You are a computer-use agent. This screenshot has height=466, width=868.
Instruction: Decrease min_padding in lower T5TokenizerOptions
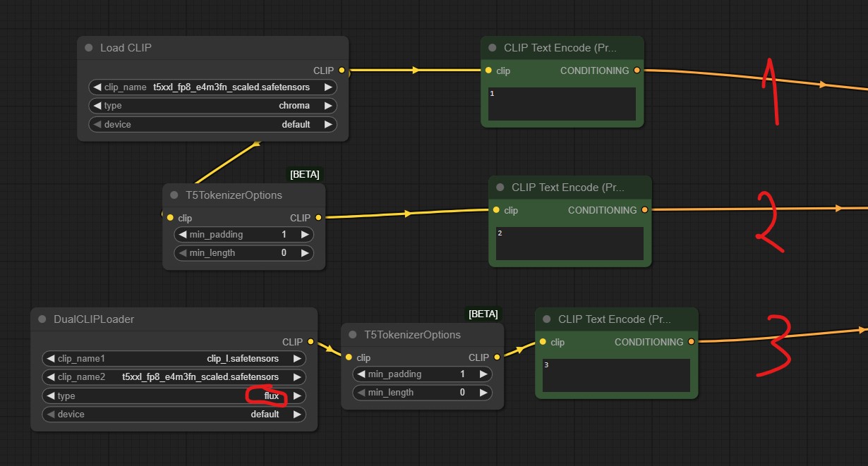click(361, 374)
